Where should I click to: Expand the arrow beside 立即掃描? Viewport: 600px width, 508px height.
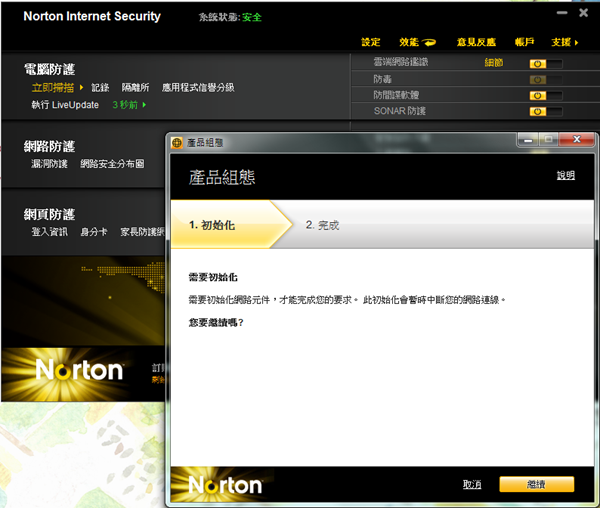point(81,88)
